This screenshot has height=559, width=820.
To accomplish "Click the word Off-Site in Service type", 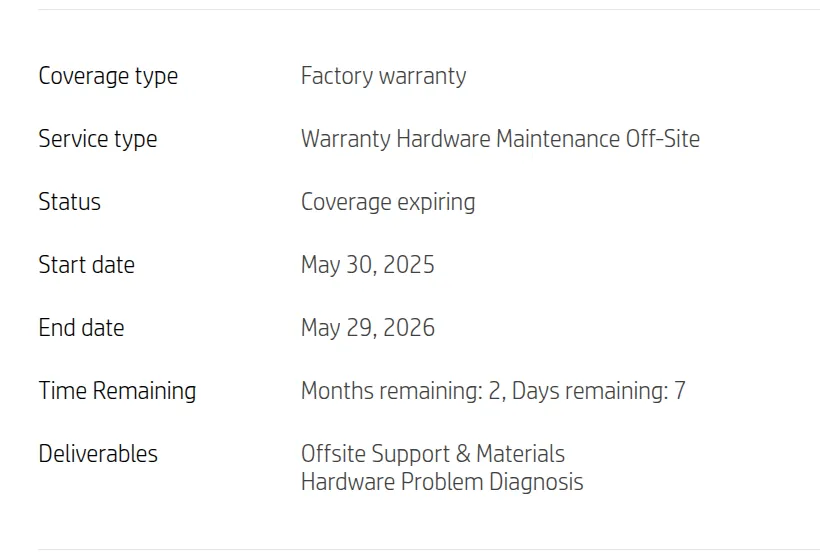I will point(662,139).
